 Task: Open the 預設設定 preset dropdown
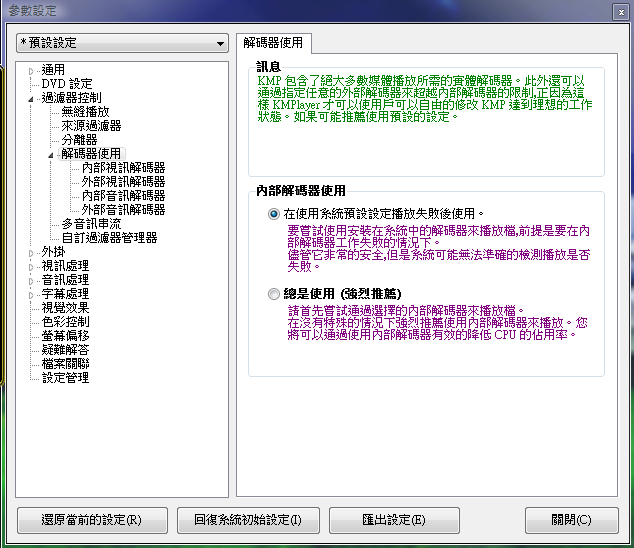click(122, 44)
